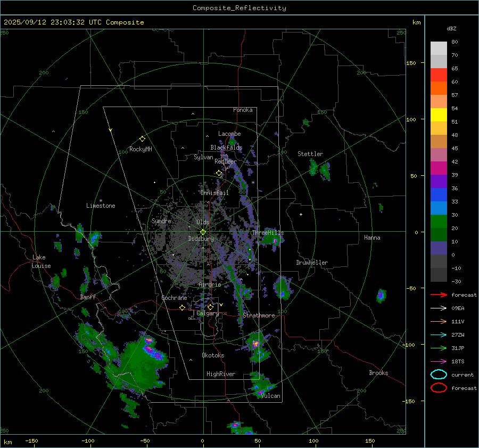Click the Ponoka city label

coord(243,110)
